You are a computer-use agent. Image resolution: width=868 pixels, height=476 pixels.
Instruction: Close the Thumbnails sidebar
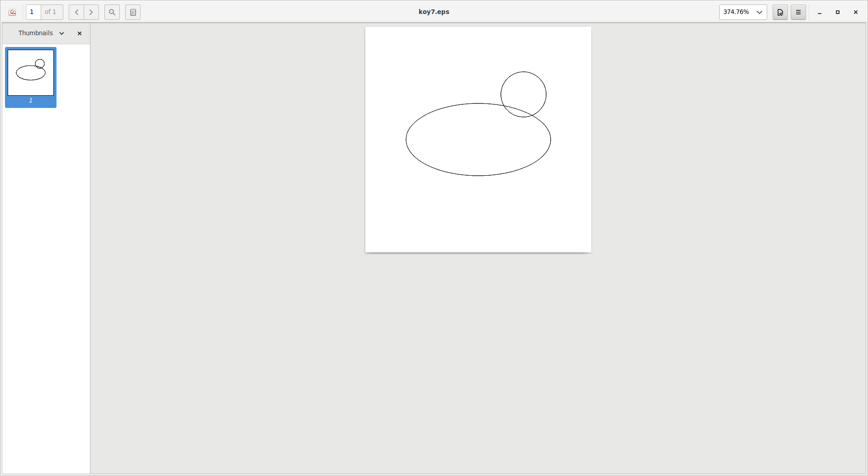point(80,33)
